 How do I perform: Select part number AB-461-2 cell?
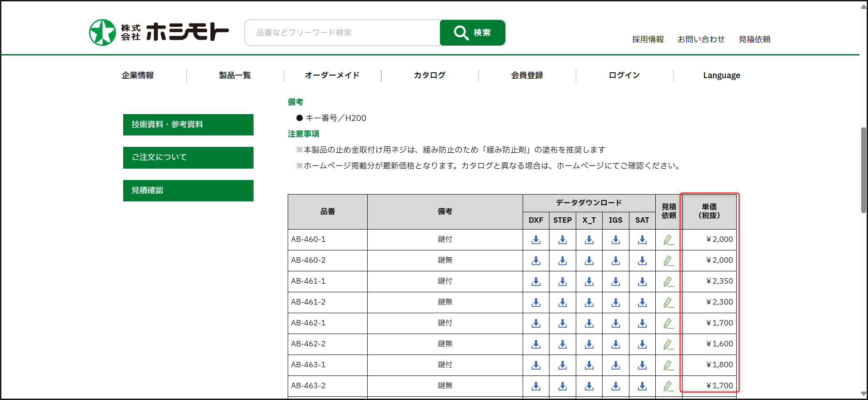(328, 302)
